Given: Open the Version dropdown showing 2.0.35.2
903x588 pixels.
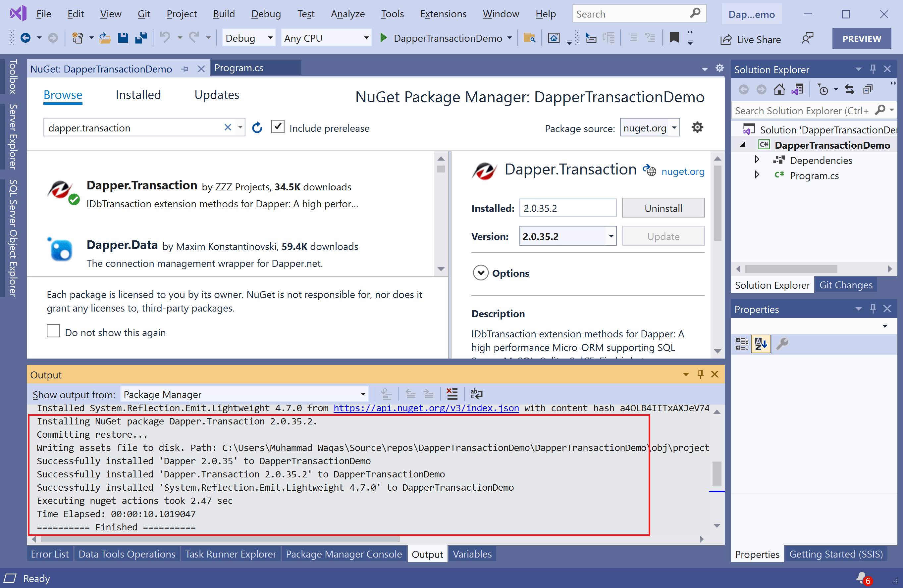Looking at the screenshot, I should tap(611, 236).
